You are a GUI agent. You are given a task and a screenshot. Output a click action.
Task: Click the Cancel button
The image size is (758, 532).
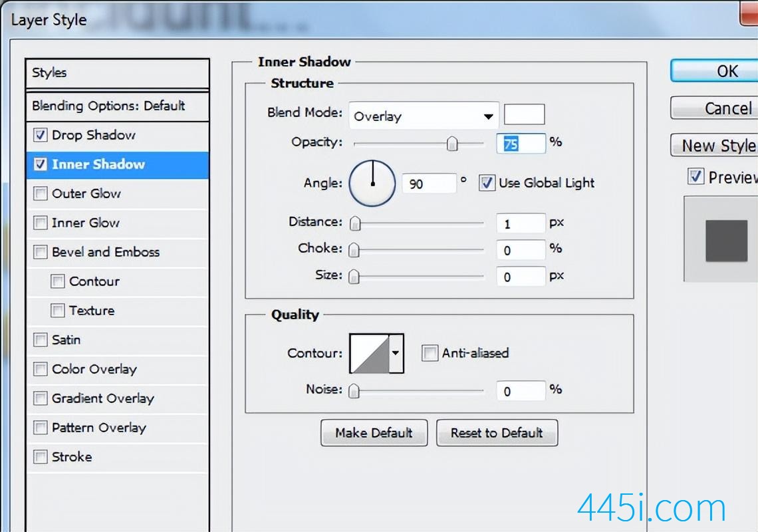[715, 108]
